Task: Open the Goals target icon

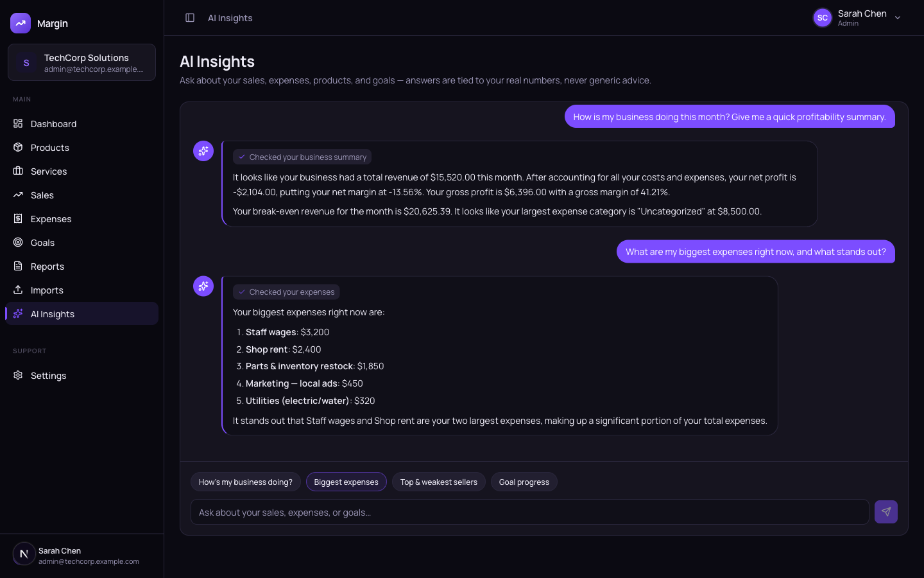Action: [18, 242]
